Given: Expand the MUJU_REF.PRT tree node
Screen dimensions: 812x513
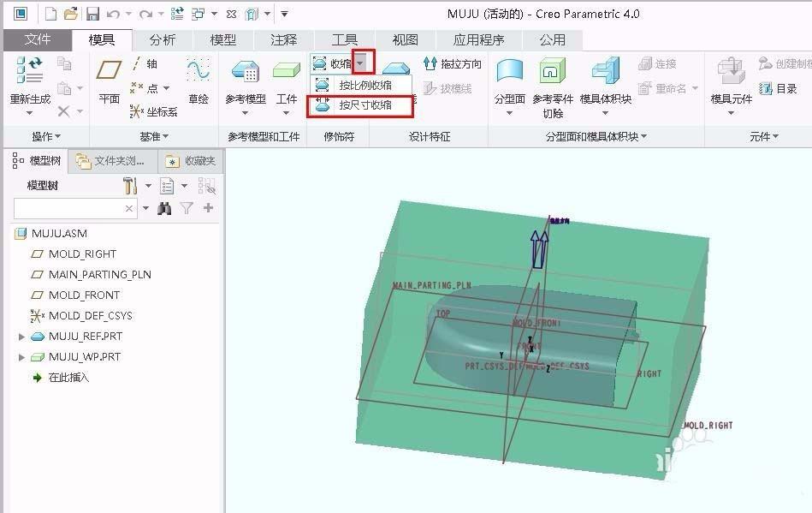Looking at the screenshot, I should click(x=21, y=337).
